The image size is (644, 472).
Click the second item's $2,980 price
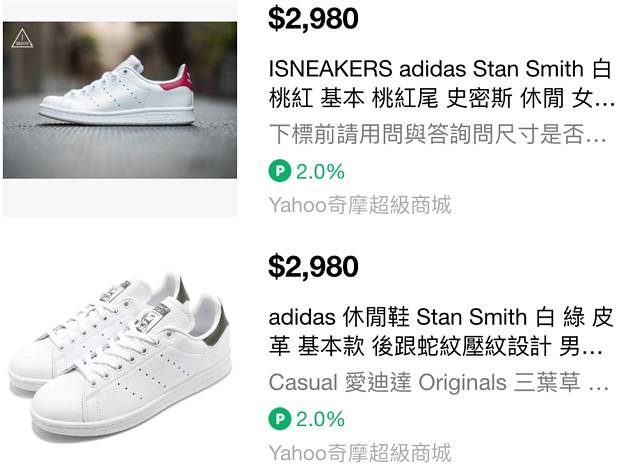click(x=313, y=267)
